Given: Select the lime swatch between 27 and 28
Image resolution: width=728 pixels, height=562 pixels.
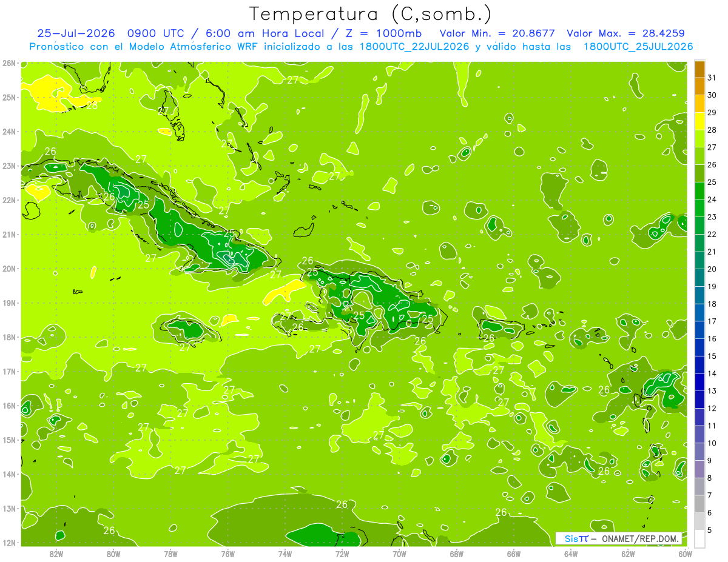Looking at the screenshot, I should pyautogui.click(x=699, y=139).
